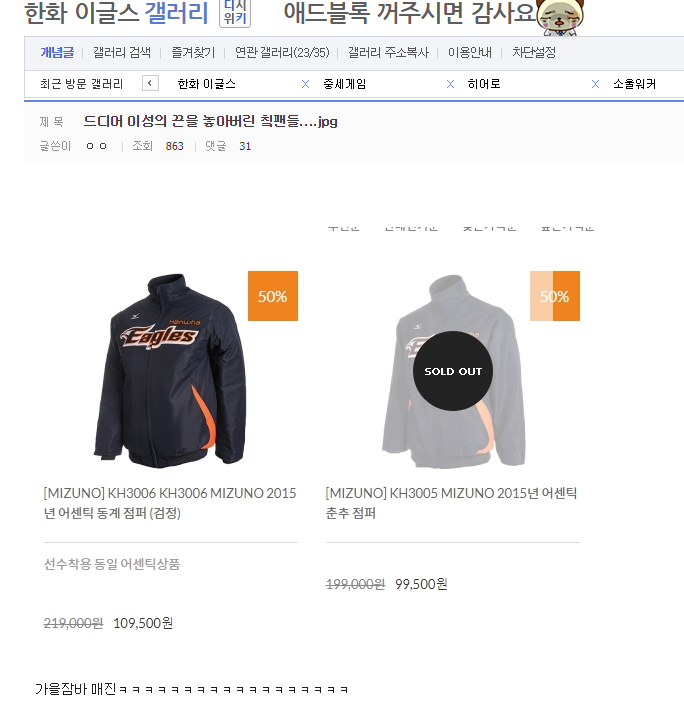Open 차단설정 settings
The image size is (684, 718).
(534, 53)
